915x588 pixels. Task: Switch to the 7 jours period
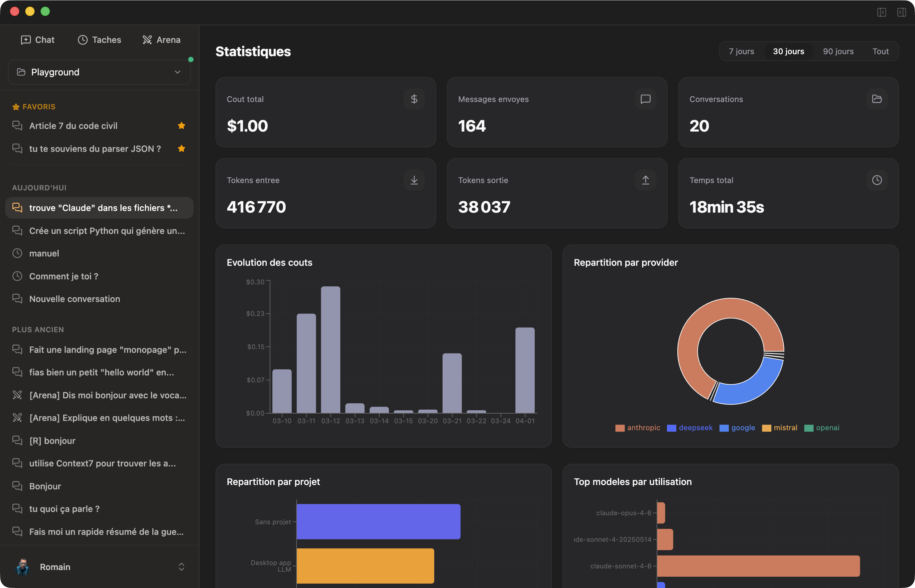[x=741, y=51]
